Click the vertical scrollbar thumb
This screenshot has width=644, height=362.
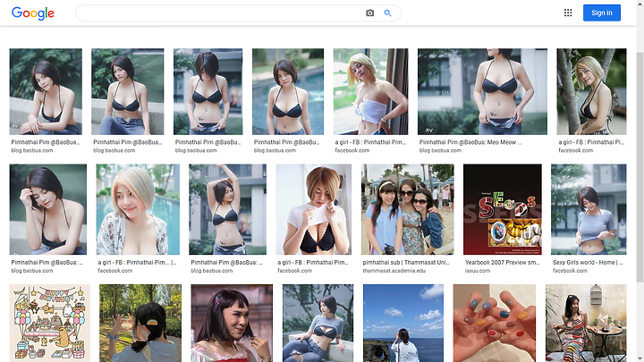click(640, 166)
